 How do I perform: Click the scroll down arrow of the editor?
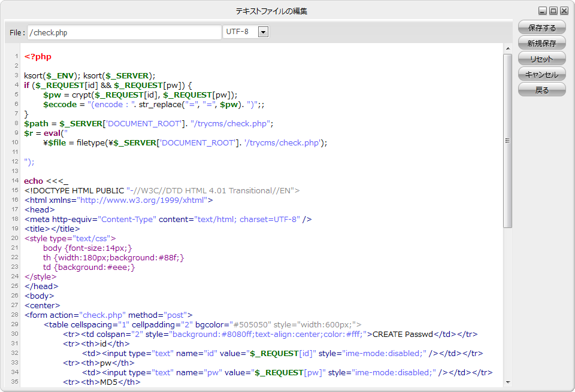pos(507,382)
